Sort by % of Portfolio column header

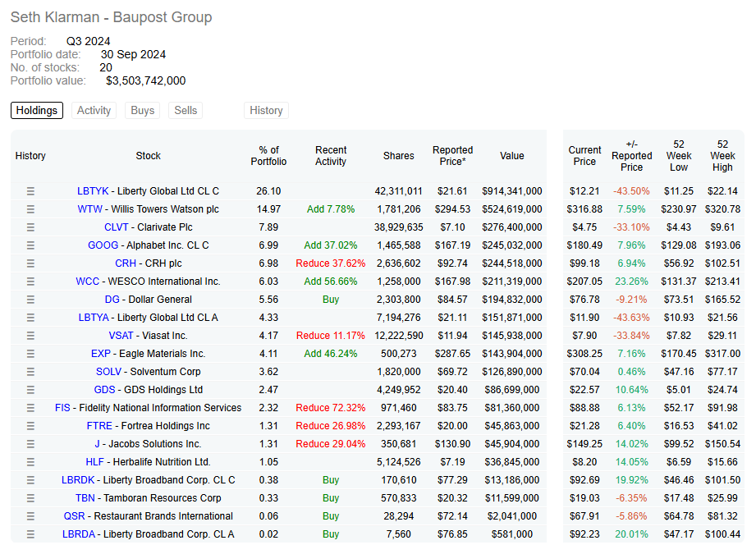pyautogui.click(x=268, y=156)
